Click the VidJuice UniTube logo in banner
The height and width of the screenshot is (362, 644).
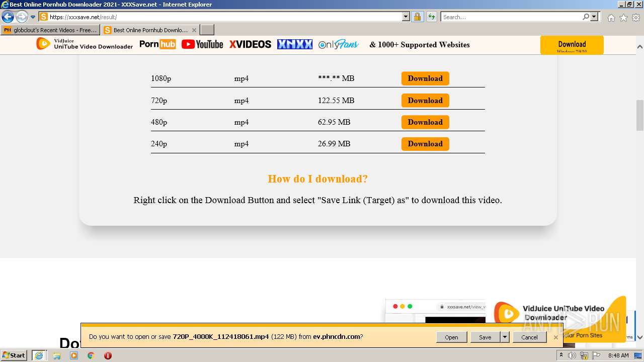click(x=85, y=44)
